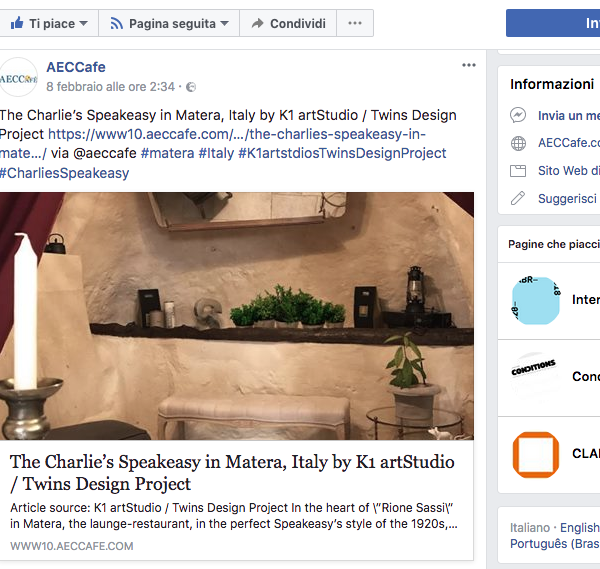Click the #matera hashtag

coord(168,153)
